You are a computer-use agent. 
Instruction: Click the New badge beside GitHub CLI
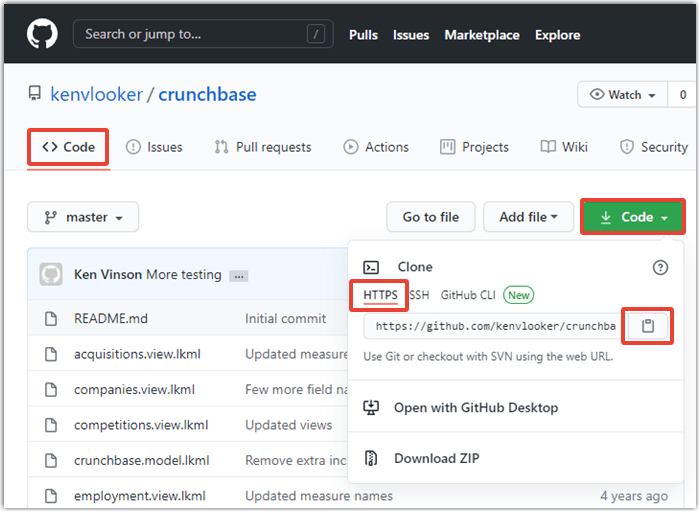coord(518,295)
